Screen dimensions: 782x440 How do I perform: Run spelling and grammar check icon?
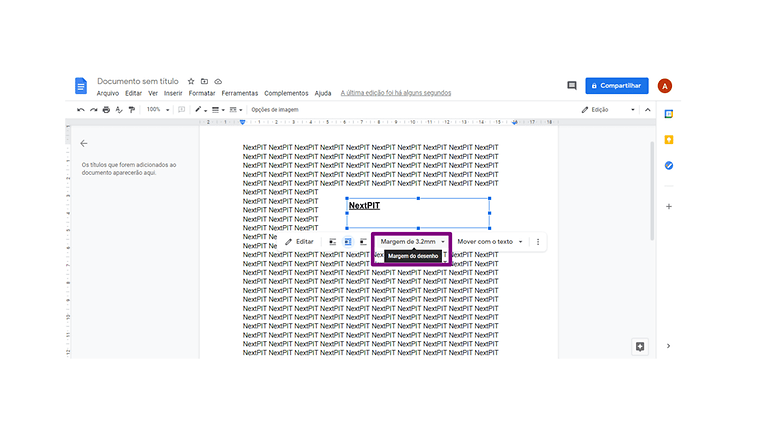point(119,110)
